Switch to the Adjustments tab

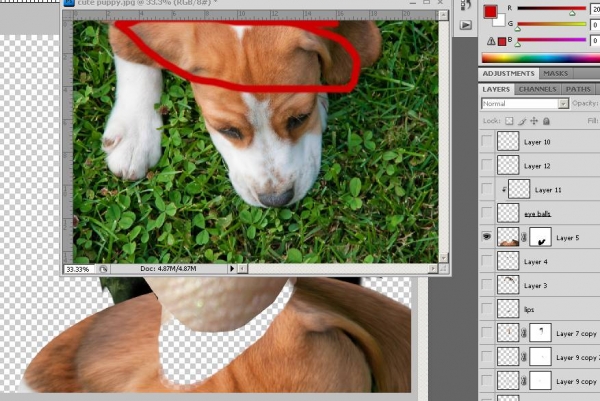pos(508,73)
